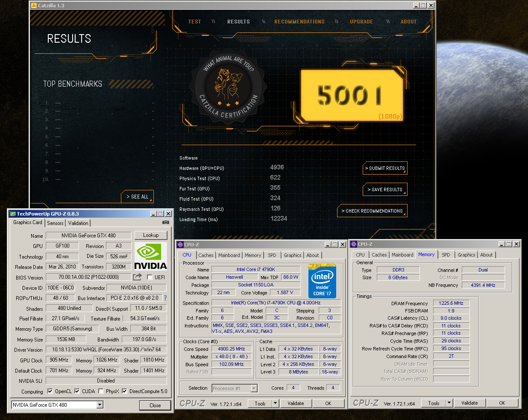Toggle the CUDA checkbox
This screenshot has width=528, height=420.
click(x=77, y=391)
